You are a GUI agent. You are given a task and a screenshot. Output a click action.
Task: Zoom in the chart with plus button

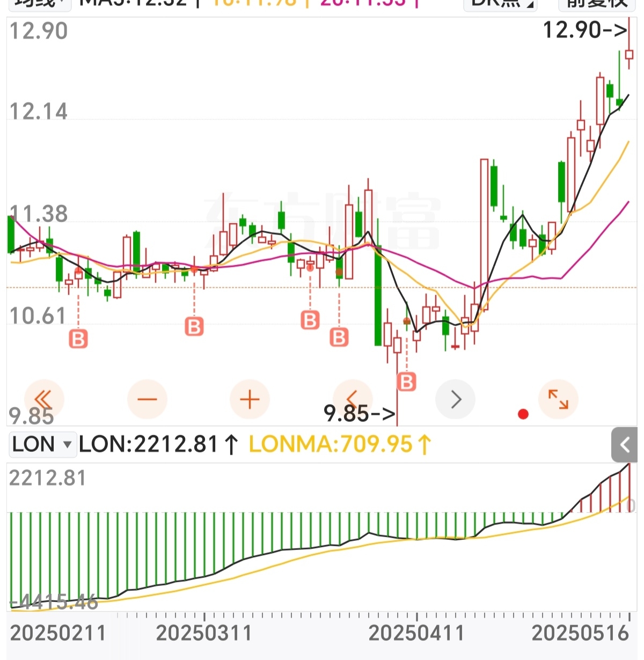pos(250,399)
